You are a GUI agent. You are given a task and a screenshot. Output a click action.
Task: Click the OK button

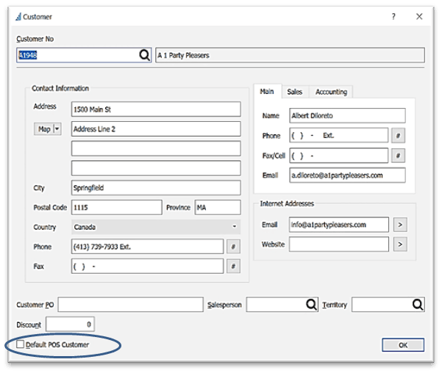pos(403,345)
